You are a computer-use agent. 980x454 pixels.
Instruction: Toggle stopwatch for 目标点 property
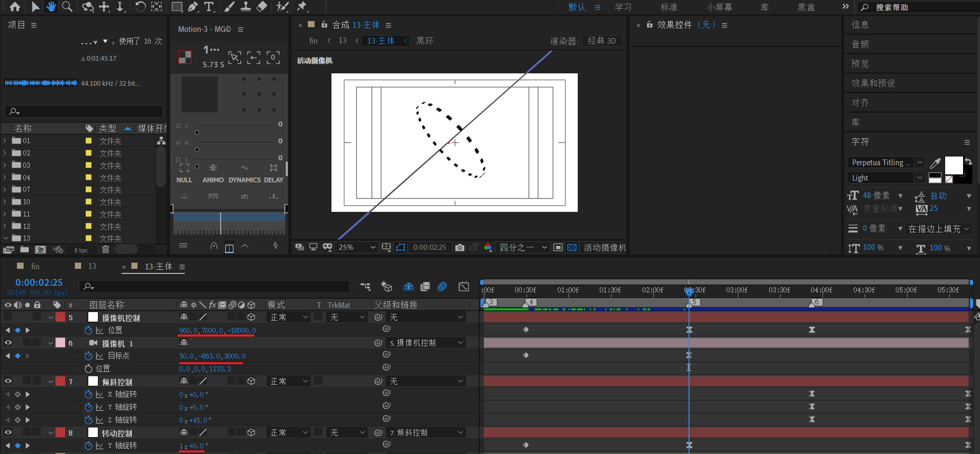click(x=88, y=356)
